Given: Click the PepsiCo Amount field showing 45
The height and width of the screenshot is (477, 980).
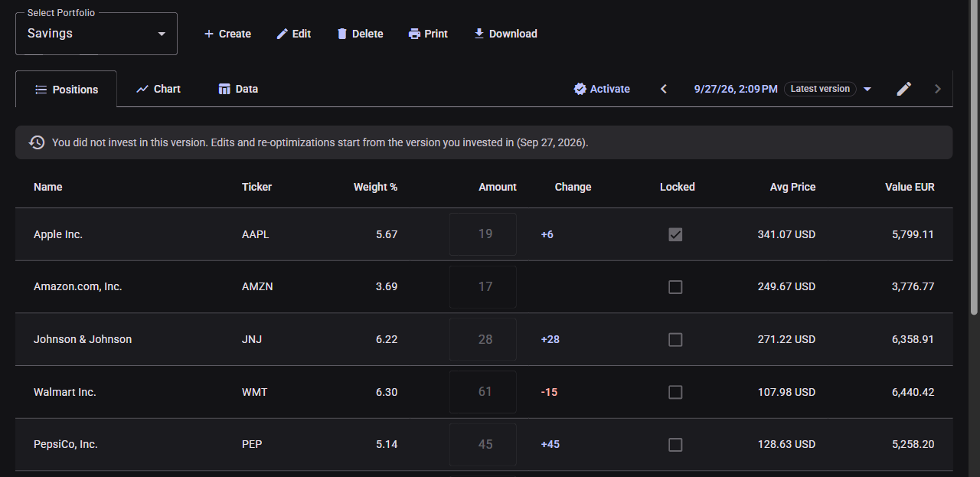Looking at the screenshot, I should click(483, 445).
